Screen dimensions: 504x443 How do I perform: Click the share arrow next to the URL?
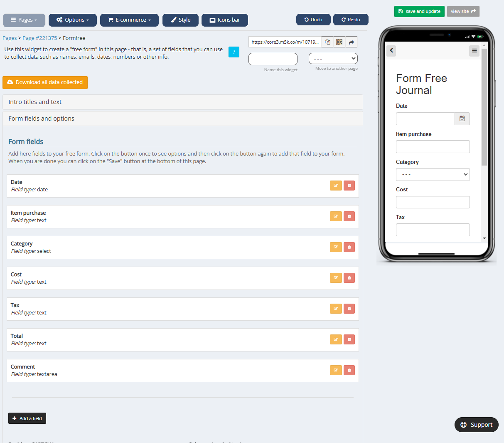click(351, 42)
